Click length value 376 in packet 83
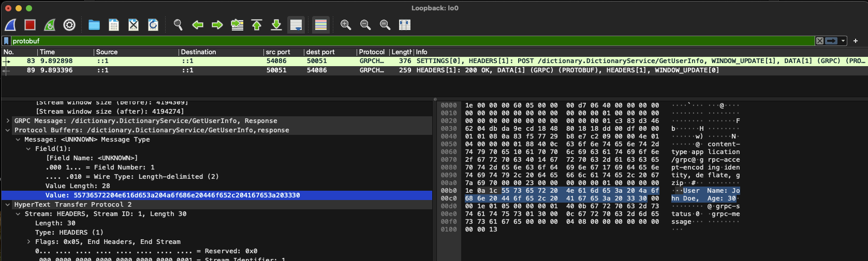This screenshot has height=261, width=868. 405,61
